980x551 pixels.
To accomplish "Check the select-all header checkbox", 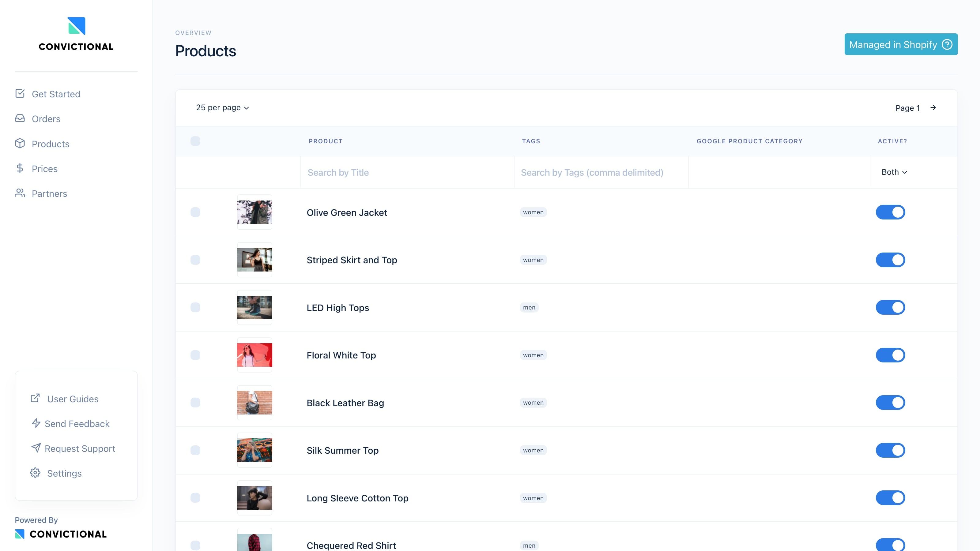I will pos(195,141).
